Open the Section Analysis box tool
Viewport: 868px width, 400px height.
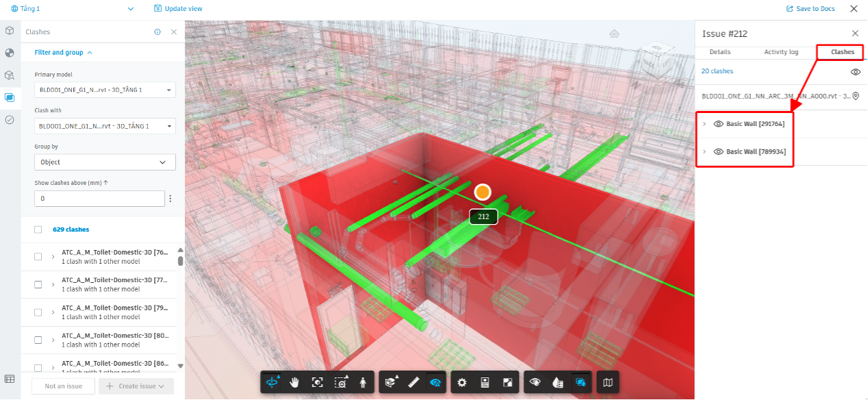coord(391,383)
